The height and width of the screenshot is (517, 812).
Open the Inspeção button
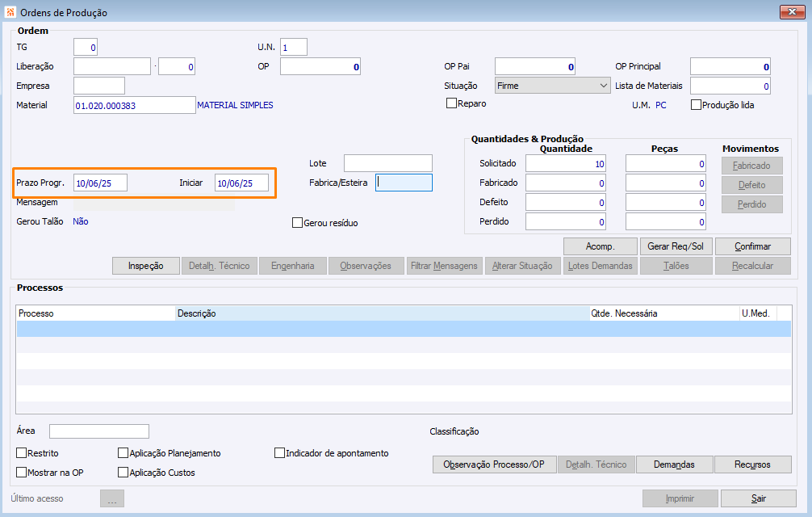(146, 266)
